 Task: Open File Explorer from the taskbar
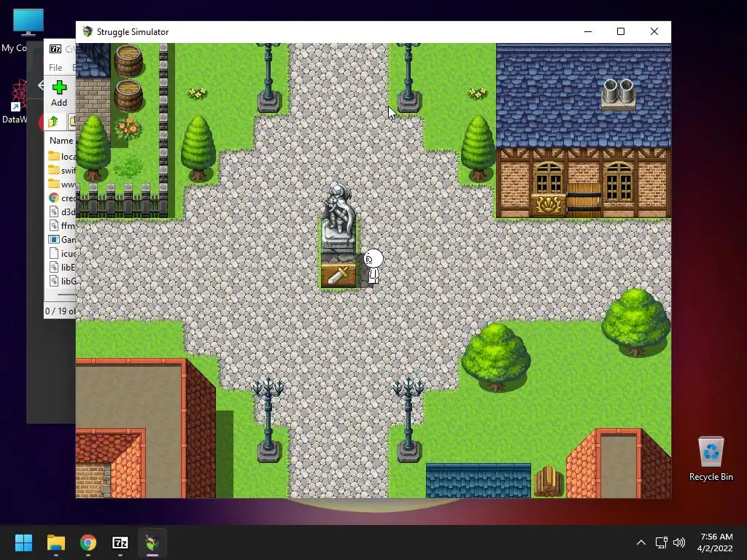[55, 542]
